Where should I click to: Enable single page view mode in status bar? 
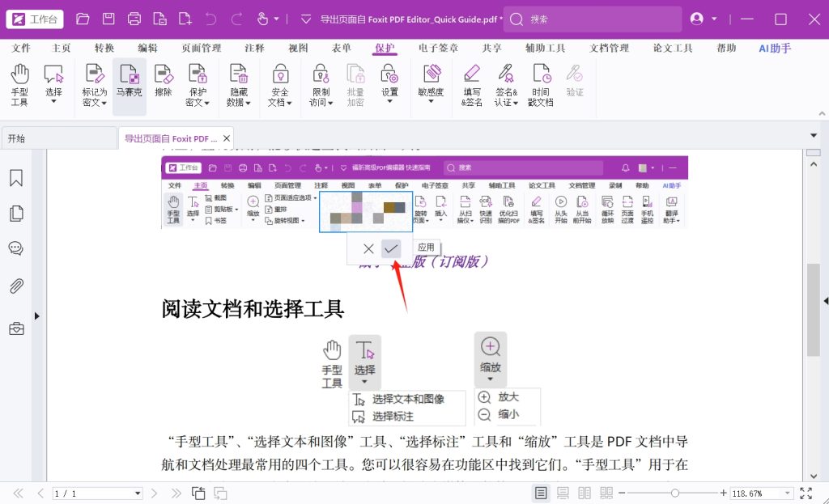click(x=541, y=493)
